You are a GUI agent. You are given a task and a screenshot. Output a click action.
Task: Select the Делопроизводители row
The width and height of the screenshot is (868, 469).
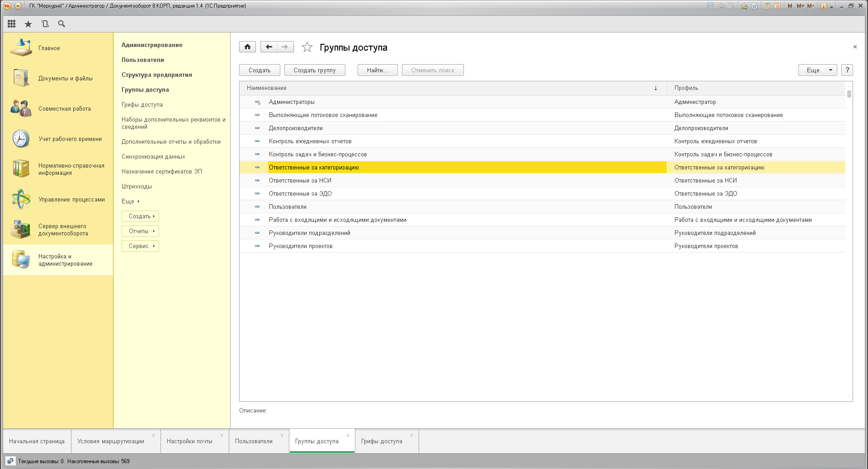[x=542, y=128]
